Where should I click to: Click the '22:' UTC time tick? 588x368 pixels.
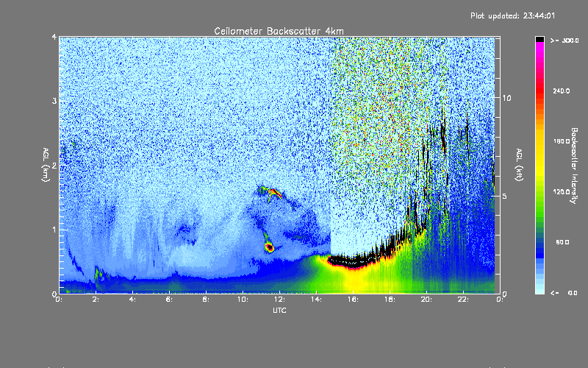(x=464, y=300)
